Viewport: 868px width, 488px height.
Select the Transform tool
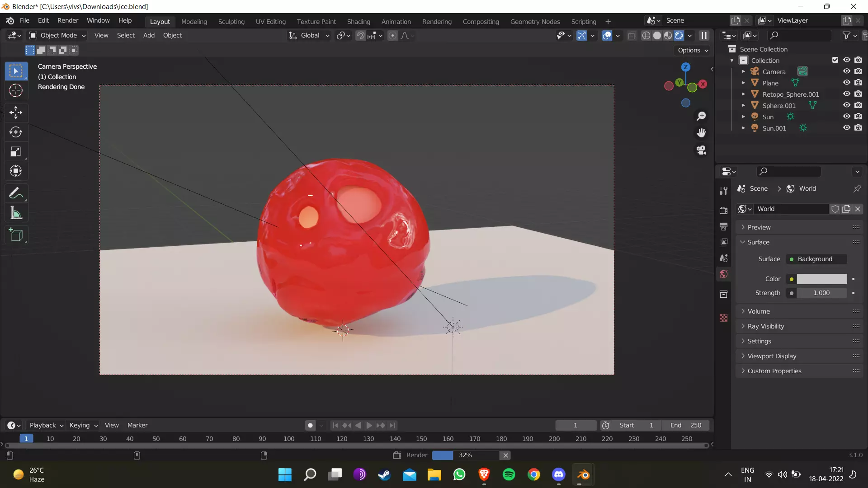point(16,171)
